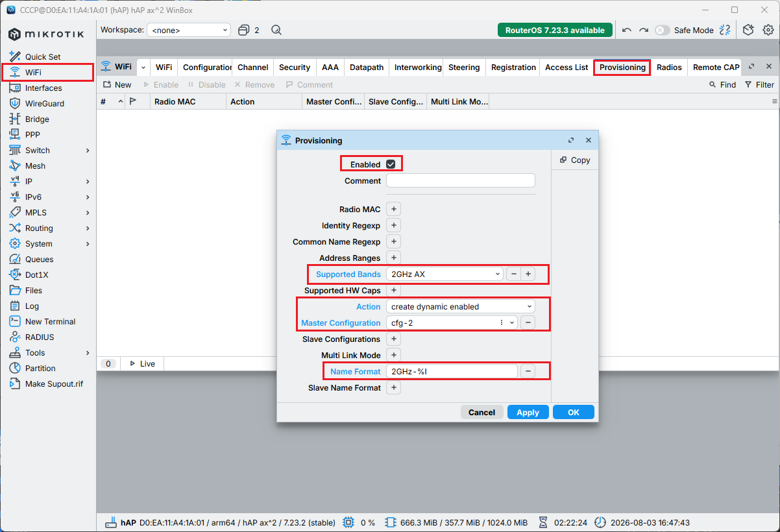
Task: Expand the Routing submenu
Action: coord(88,228)
